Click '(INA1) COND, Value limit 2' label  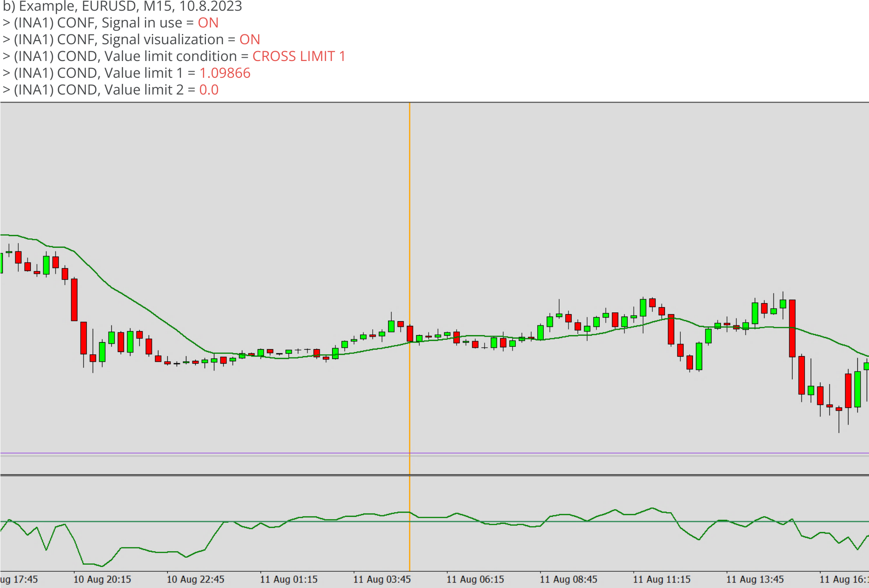click(x=99, y=90)
